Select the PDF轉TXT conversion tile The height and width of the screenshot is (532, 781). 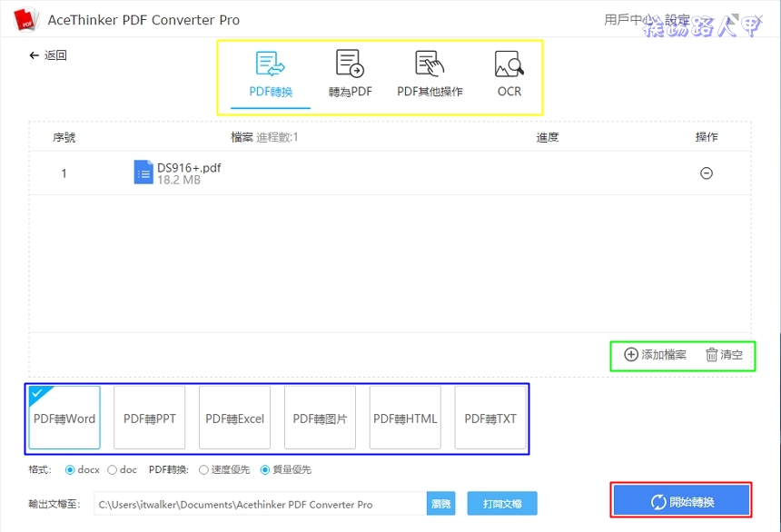pyautogui.click(x=490, y=418)
